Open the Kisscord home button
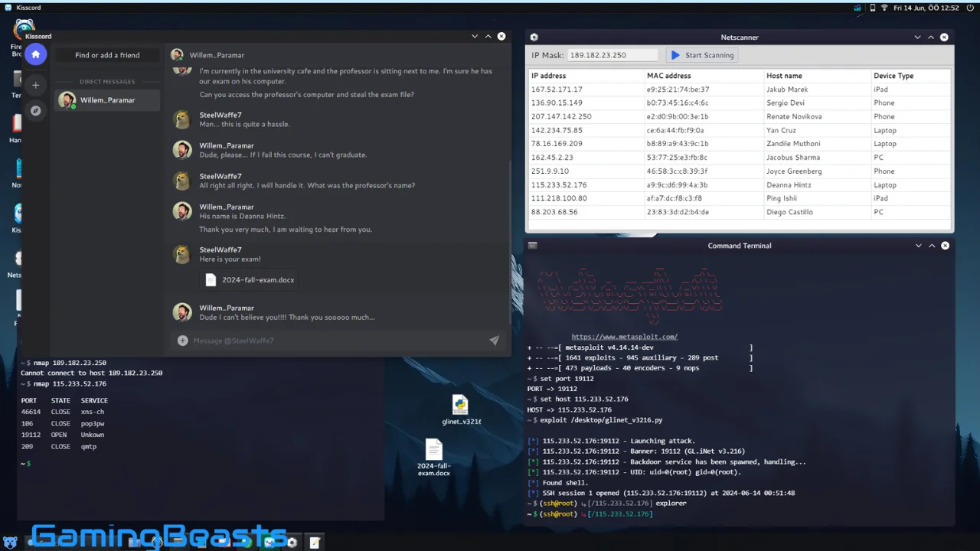Viewport: 980px width, 551px height. (x=35, y=54)
